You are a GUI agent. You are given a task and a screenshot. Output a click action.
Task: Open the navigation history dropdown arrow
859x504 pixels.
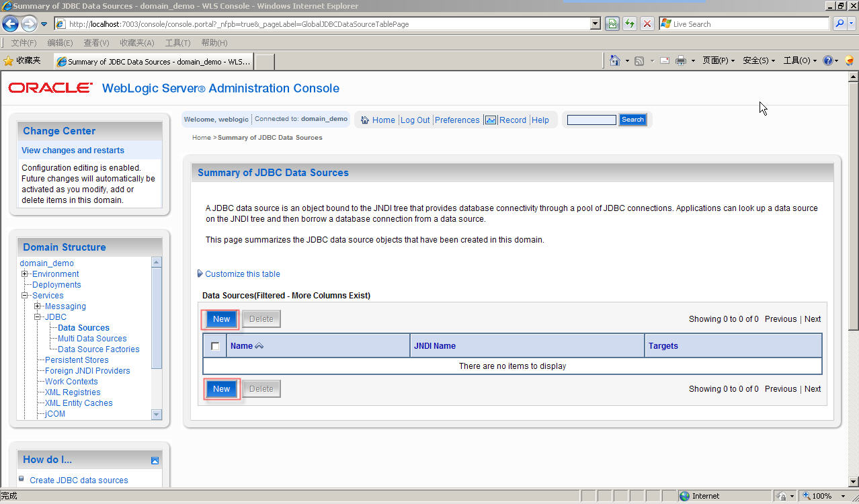click(44, 24)
